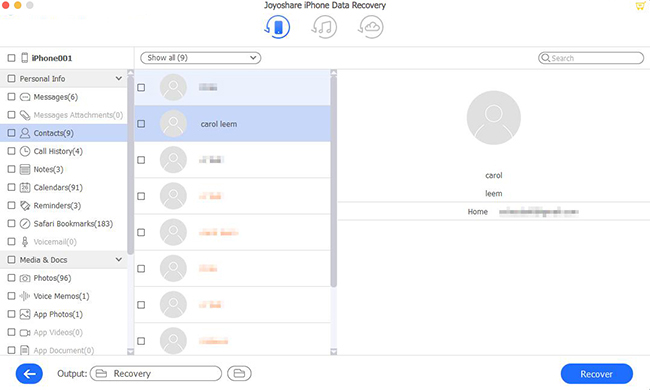650x390 pixels.
Task: Click contact list scroll down arrow
Action: [334, 352]
